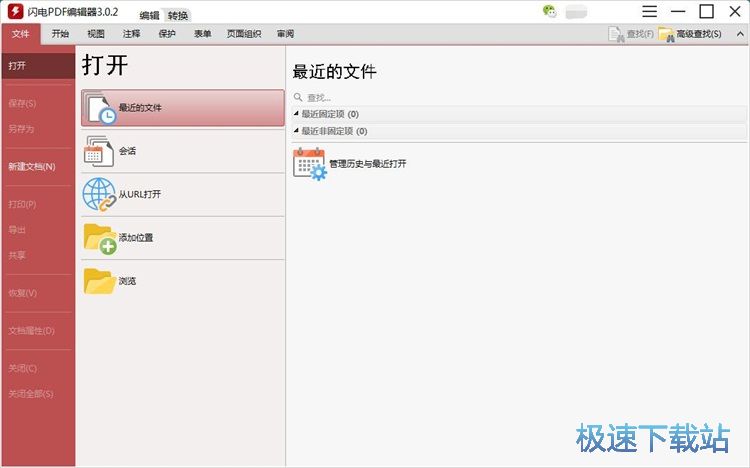Click the Find (查找) document icon
The width and height of the screenshot is (750, 468).
[x=616, y=34]
